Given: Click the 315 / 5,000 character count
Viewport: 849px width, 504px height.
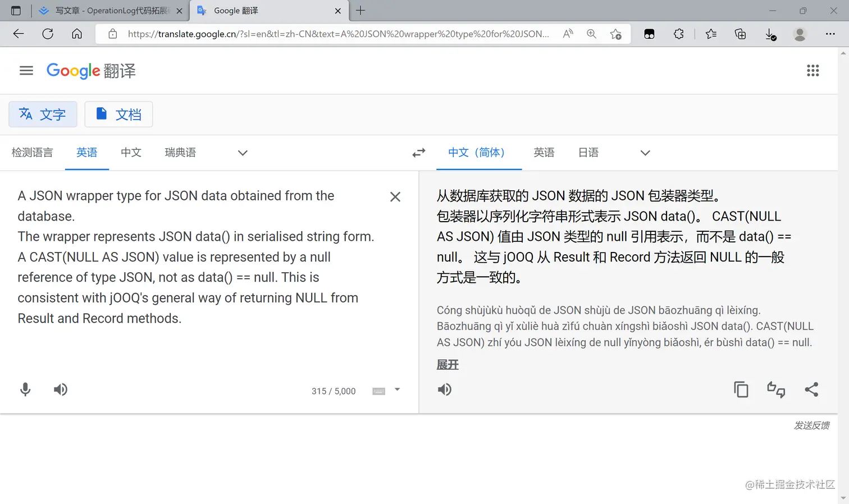Looking at the screenshot, I should point(334,391).
